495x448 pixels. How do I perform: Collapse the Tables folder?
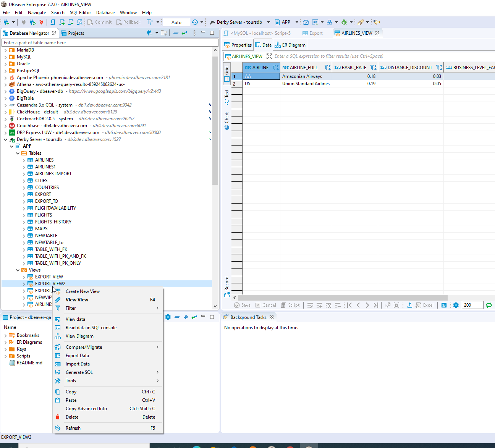pos(18,153)
